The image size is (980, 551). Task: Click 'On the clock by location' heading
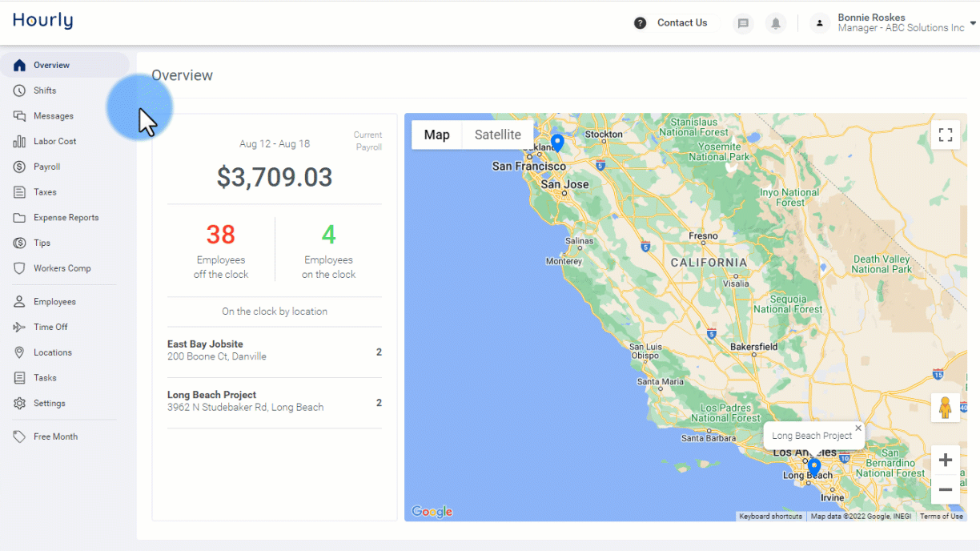tap(275, 312)
